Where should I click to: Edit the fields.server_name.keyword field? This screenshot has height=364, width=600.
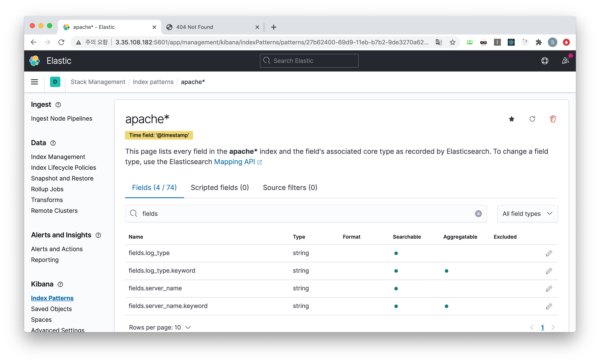pyautogui.click(x=549, y=306)
